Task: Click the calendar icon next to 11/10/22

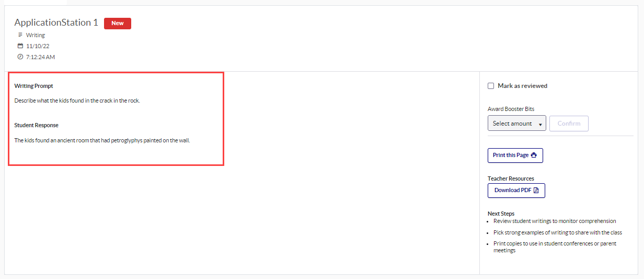Action: coord(20,46)
